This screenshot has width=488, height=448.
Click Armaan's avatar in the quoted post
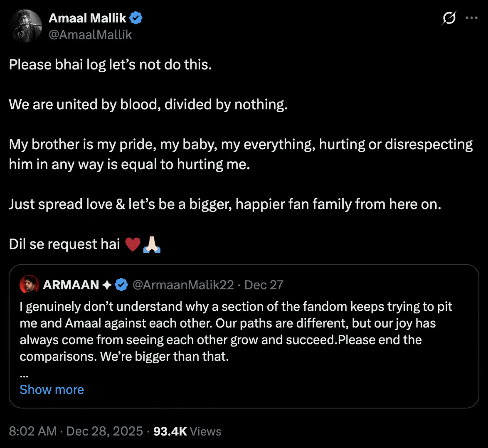click(x=29, y=285)
